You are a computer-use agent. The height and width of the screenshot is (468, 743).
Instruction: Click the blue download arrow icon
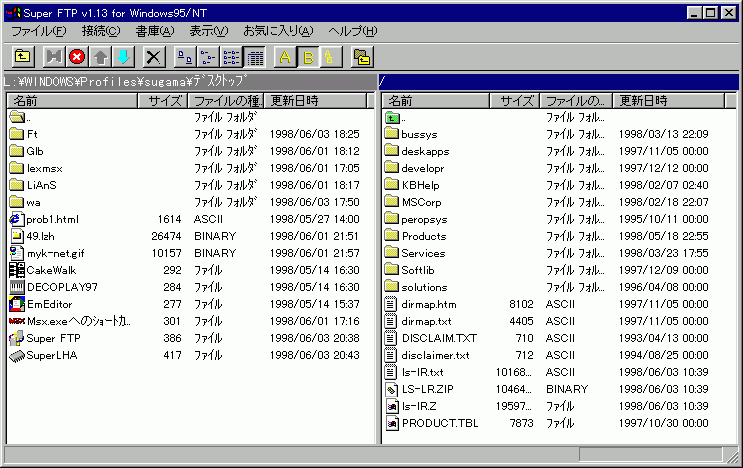(122, 57)
